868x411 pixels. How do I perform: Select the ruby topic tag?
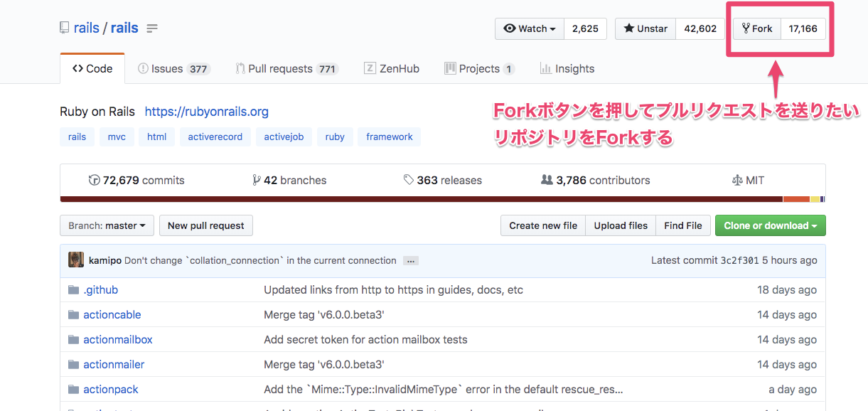coord(335,137)
